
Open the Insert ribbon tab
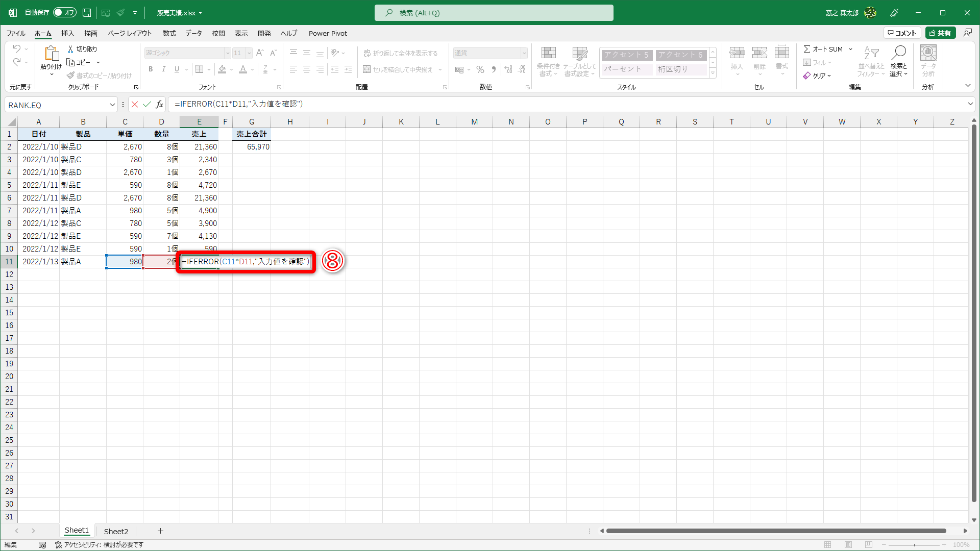67,33
